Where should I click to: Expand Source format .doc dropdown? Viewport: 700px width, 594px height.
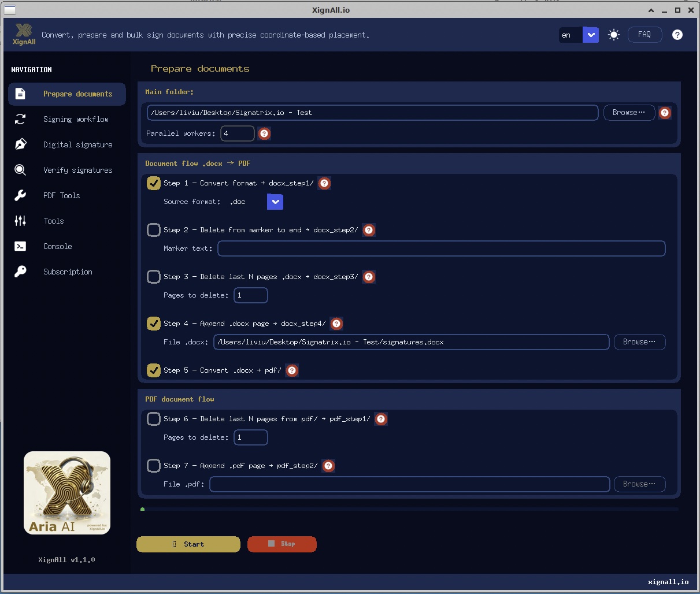[275, 202]
